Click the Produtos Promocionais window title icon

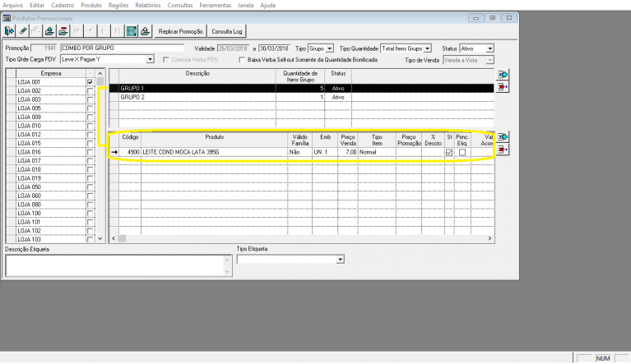[7, 18]
